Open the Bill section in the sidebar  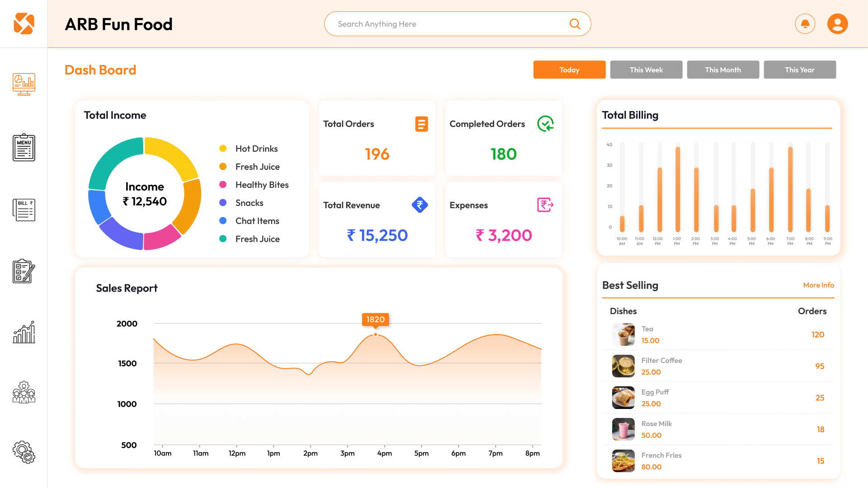click(23, 209)
